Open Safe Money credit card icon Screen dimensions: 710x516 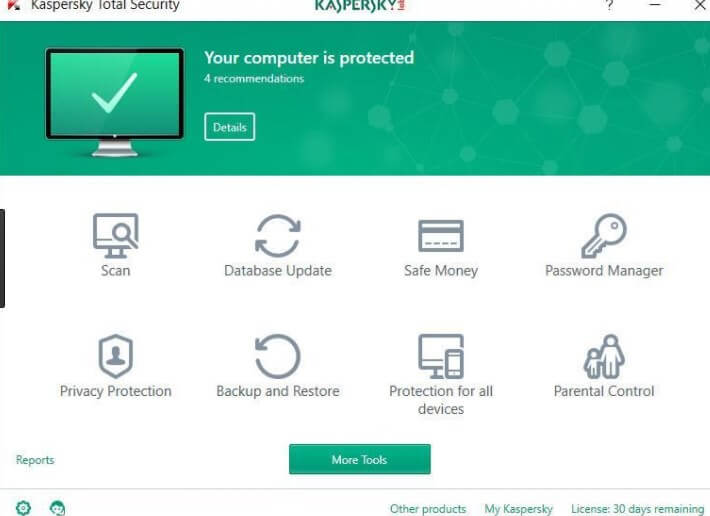tap(441, 235)
